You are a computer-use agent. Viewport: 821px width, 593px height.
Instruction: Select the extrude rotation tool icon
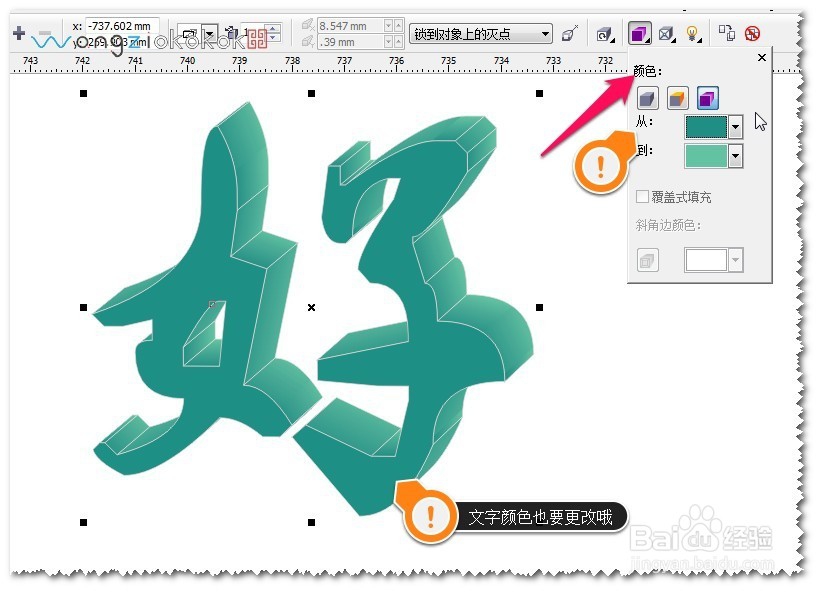(x=604, y=33)
